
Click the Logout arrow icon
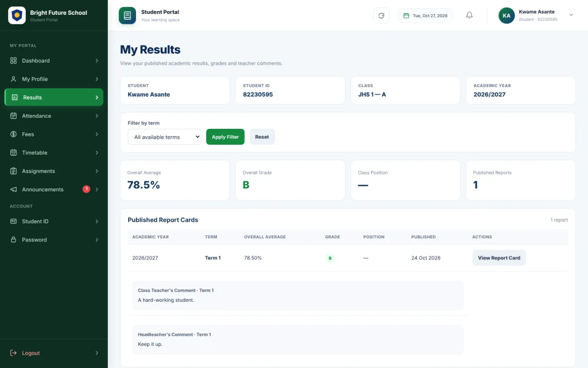click(x=13, y=353)
